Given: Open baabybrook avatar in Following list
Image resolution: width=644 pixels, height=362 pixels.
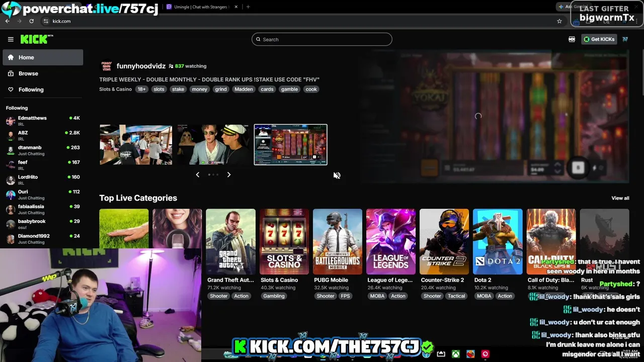Looking at the screenshot, I should click(11, 224).
